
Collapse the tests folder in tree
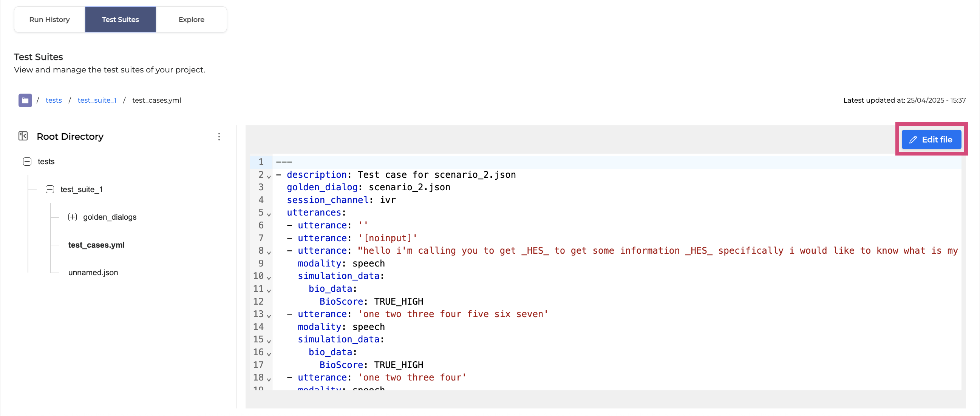pos(27,162)
